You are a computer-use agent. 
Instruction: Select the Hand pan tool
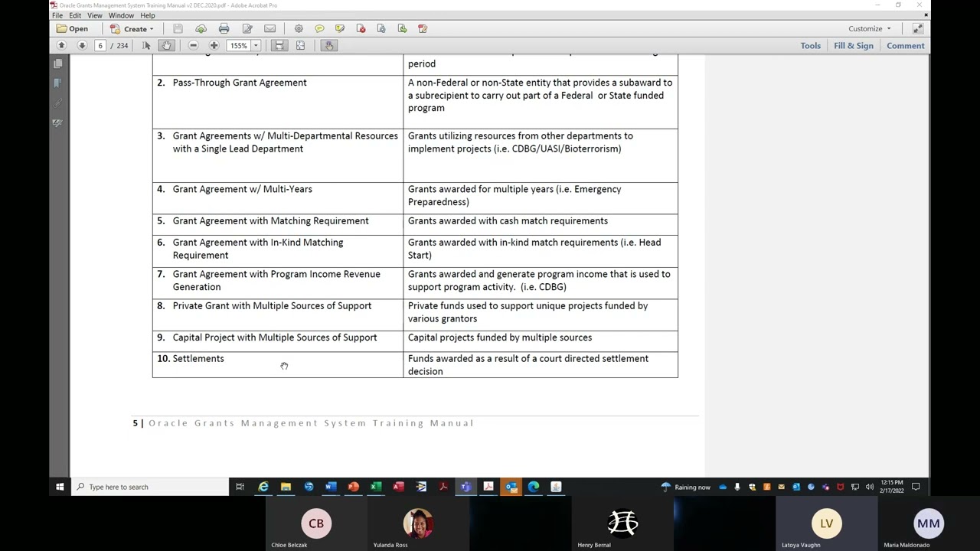pos(166,45)
